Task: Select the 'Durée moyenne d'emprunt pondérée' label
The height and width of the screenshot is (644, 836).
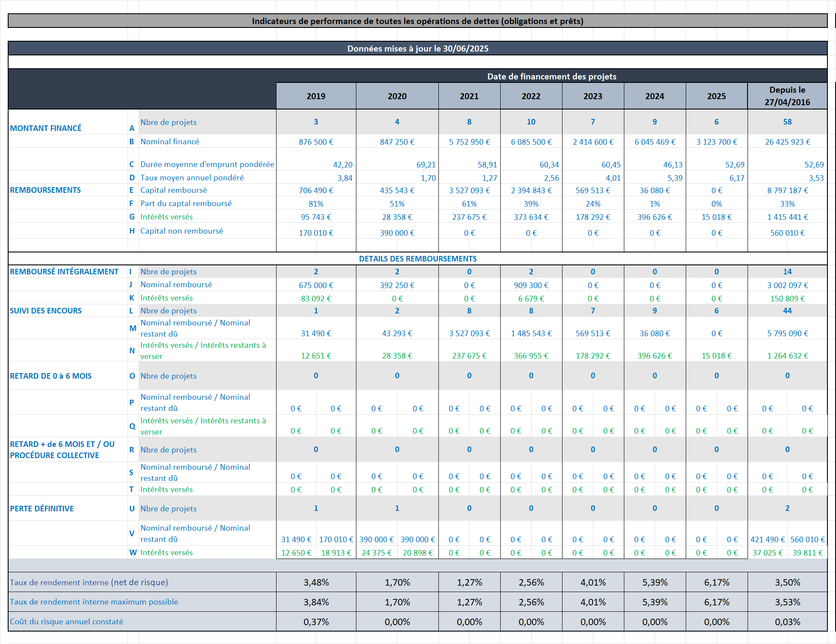Action: pos(207,164)
